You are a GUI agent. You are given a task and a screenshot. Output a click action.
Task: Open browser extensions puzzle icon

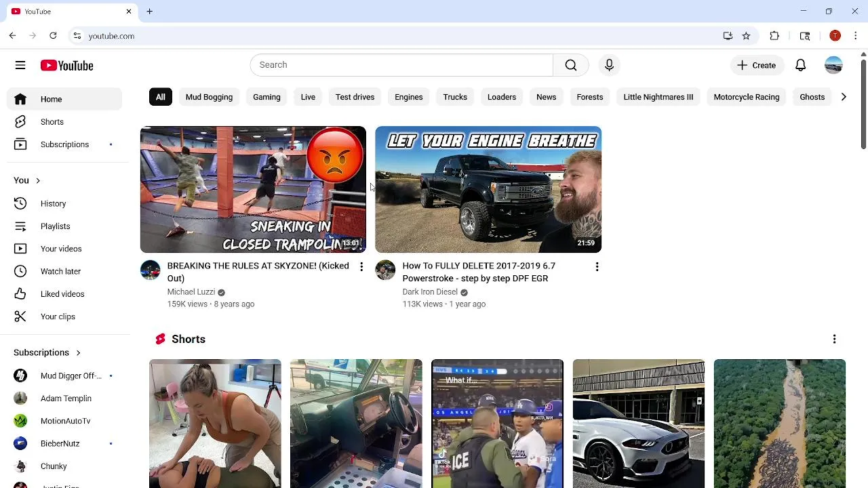tap(774, 36)
